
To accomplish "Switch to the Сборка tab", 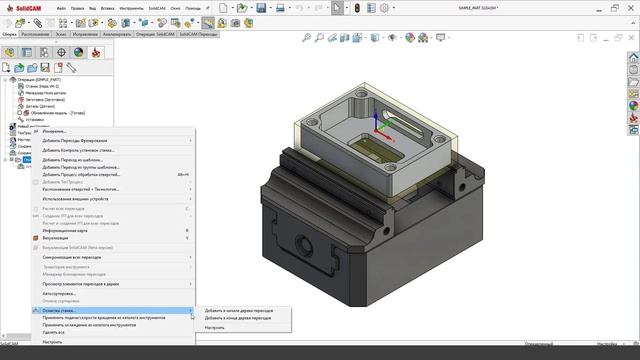I will (x=9, y=34).
